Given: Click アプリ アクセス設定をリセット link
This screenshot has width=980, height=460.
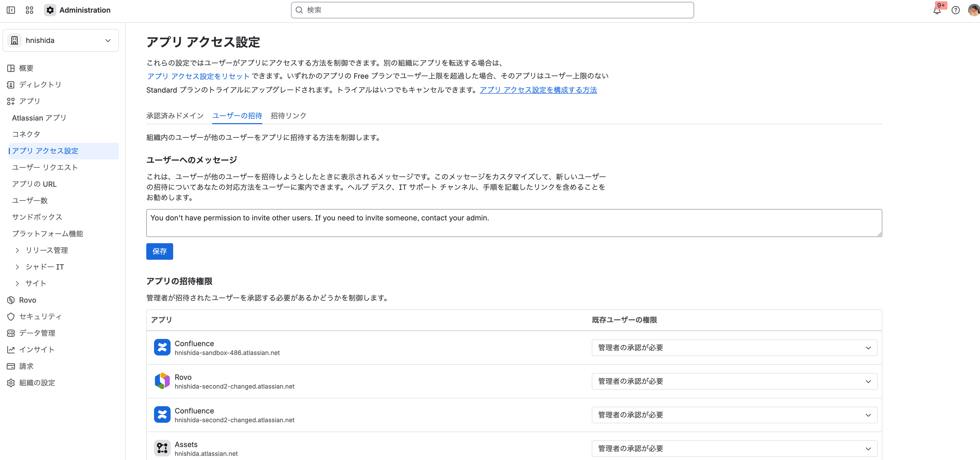Looking at the screenshot, I should click(x=198, y=76).
